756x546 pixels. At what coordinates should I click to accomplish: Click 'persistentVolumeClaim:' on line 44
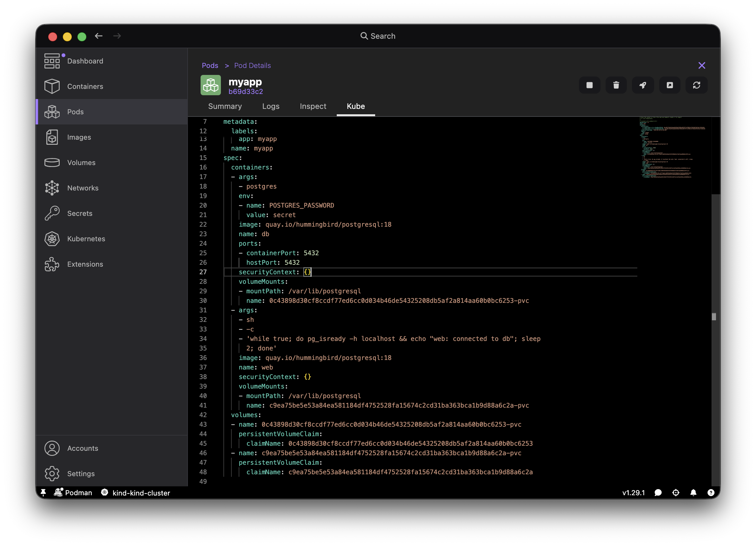click(x=280, y=434)
